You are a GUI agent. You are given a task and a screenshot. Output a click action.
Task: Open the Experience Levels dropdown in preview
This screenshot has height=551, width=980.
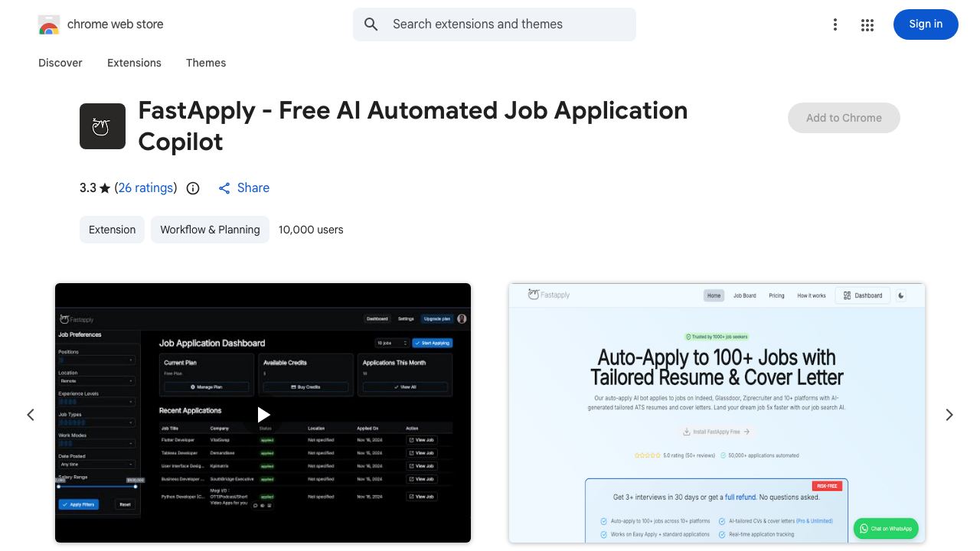click(x=97, y=401)
